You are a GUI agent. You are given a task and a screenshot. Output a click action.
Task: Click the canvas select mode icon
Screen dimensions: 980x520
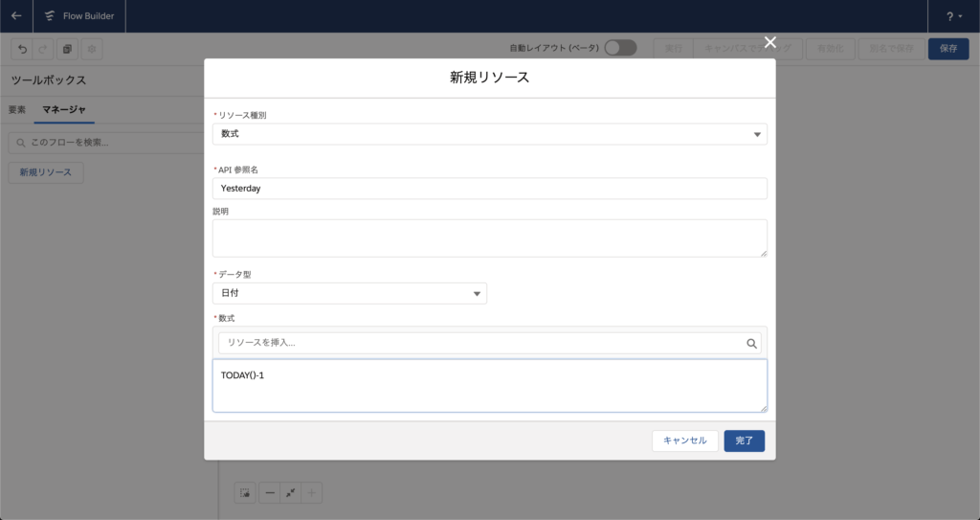(245, 493)
